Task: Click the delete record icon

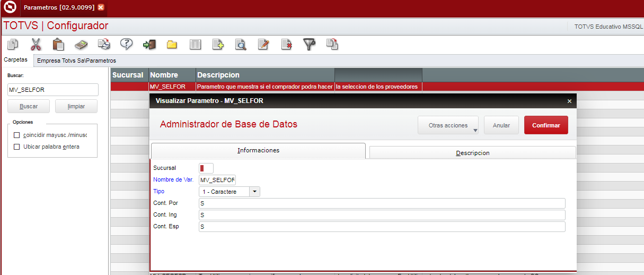Action: tap(286, 45)
